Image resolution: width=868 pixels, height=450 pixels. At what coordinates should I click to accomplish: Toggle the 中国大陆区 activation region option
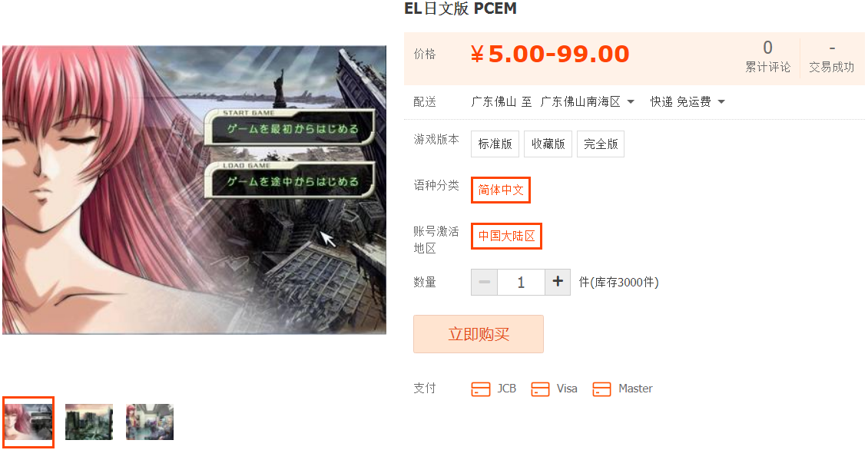click(506, 236)
